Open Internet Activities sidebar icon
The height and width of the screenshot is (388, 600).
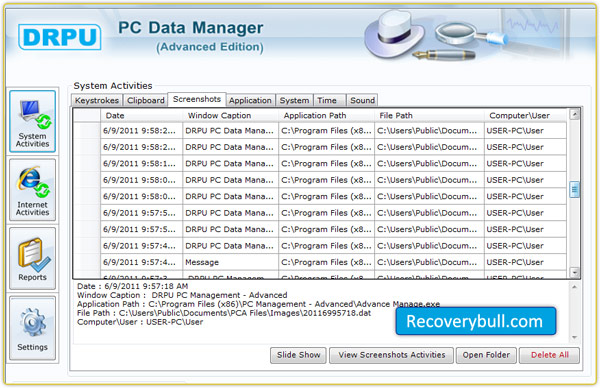pos(33,190)
